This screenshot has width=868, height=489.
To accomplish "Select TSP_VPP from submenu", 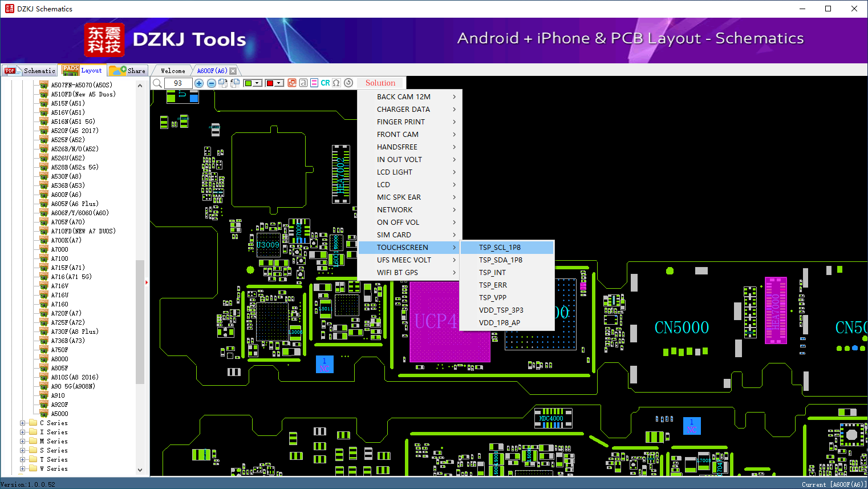I will click(x=507, y=298).
